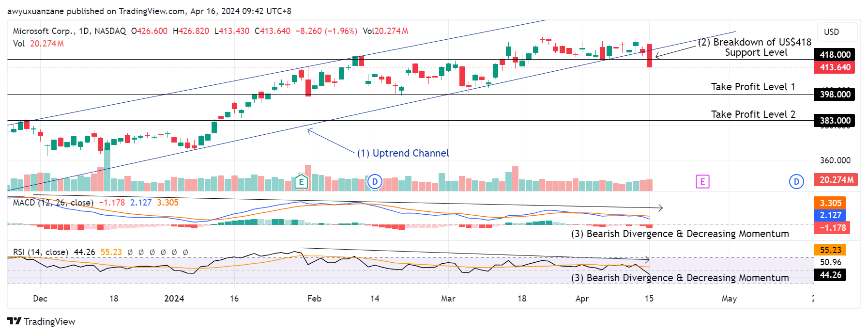
Task: Click the Feb date on time axis
Action: (315, 299)
